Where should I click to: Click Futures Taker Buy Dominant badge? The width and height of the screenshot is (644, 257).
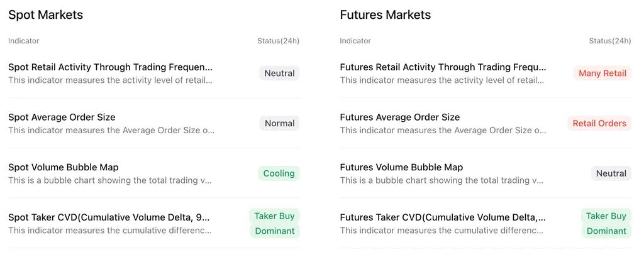point(606,223)
